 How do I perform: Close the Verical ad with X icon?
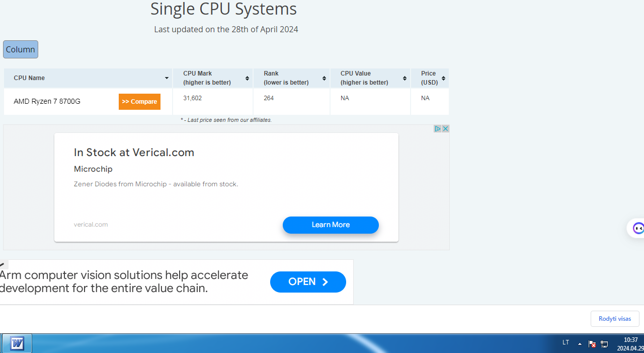(445, 129)
